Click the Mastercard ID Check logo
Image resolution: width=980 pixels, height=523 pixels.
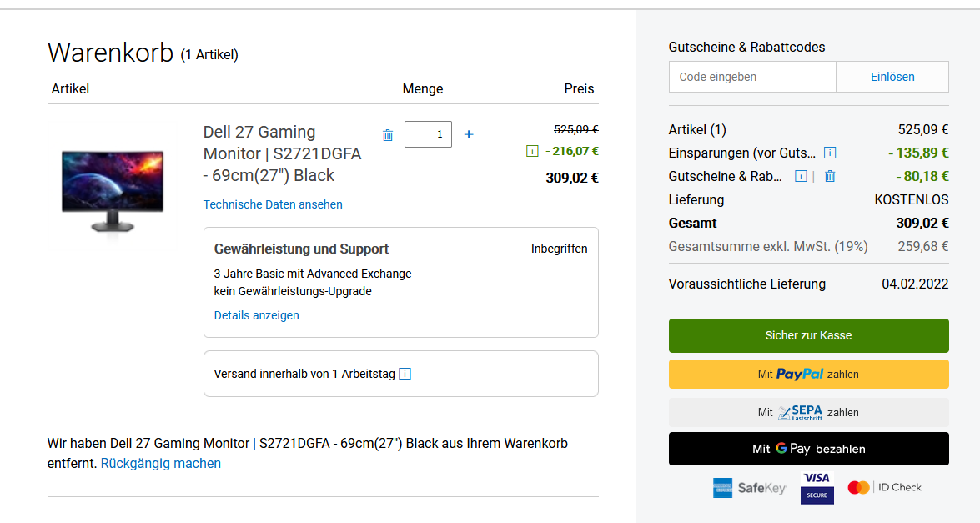[x=884, y=487]
